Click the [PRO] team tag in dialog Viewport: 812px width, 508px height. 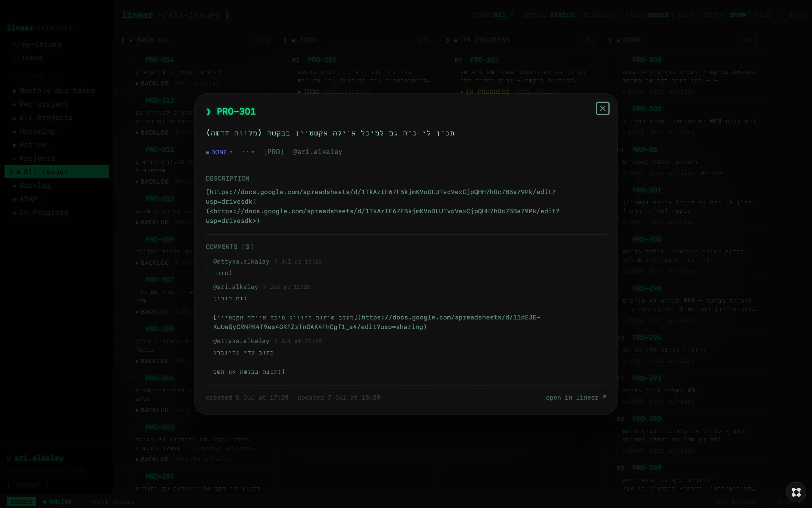(274, 152)
